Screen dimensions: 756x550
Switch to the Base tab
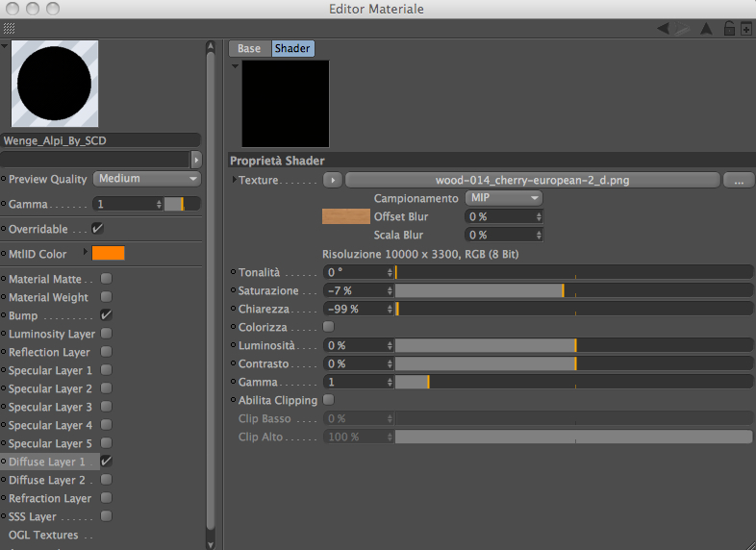(x=249, y=49)
